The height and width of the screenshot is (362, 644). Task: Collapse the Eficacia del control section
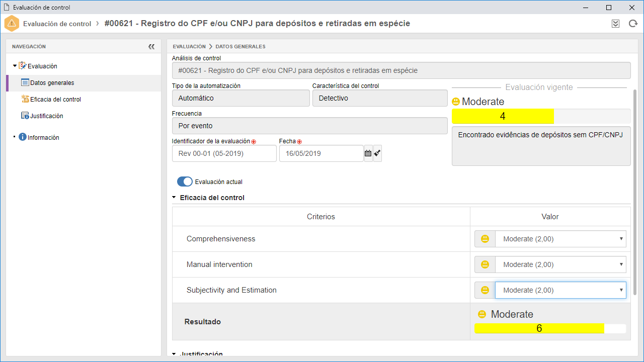[x=174, y=198]
